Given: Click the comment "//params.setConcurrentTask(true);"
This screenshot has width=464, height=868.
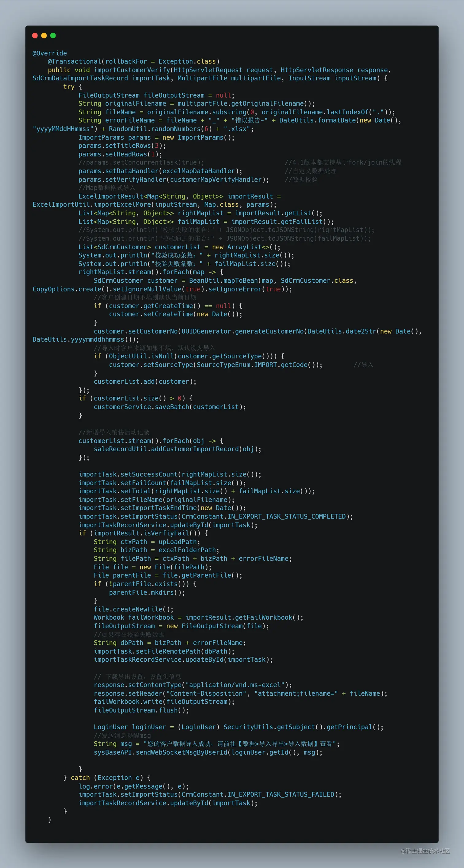Looking at the screenshot, I should point(141,163).
